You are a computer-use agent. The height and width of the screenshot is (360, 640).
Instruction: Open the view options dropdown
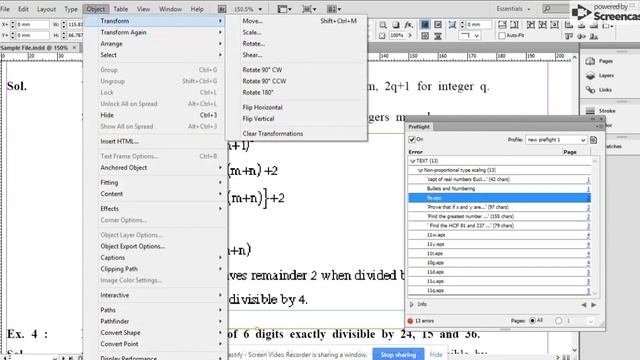click(284, 9)
